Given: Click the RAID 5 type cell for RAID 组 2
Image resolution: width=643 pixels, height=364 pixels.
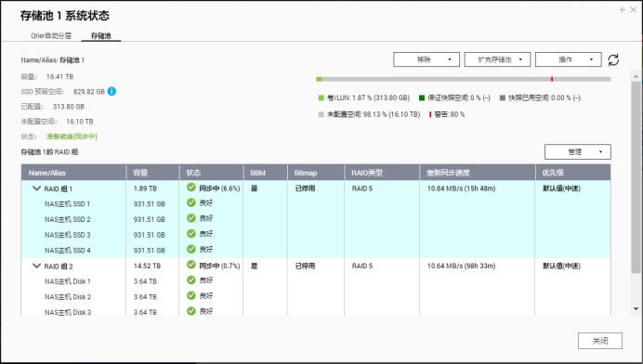Looking at the screenshot, I should [362, 266].
